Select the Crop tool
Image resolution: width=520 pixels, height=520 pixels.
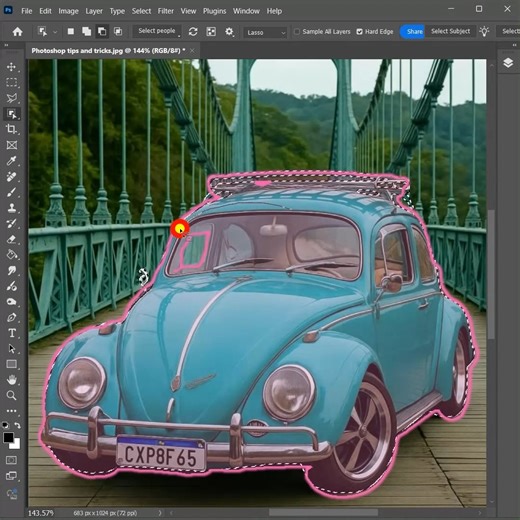coord(11,129)
